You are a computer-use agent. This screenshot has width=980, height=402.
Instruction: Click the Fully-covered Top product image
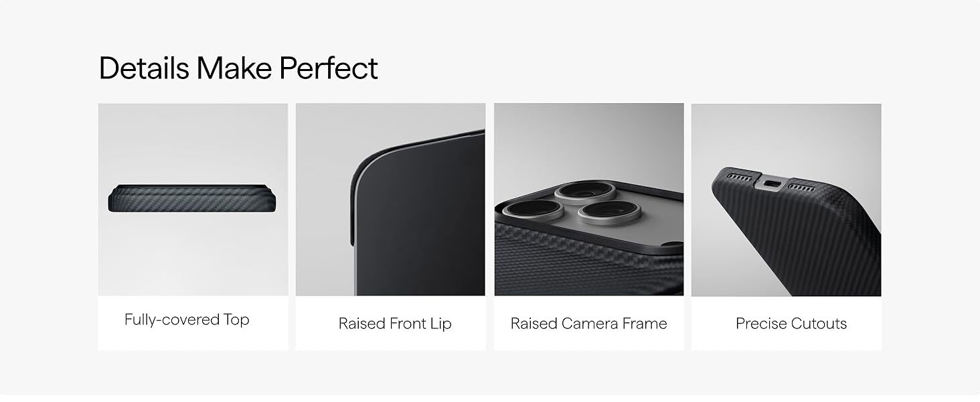pyautogui.click(x=193, y=199)
